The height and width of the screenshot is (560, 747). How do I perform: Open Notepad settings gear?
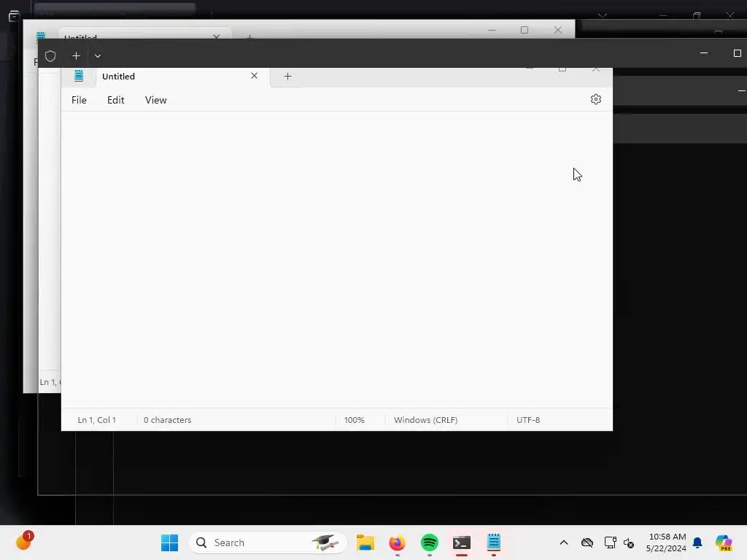pyautogui.click(x=595, y=99)
